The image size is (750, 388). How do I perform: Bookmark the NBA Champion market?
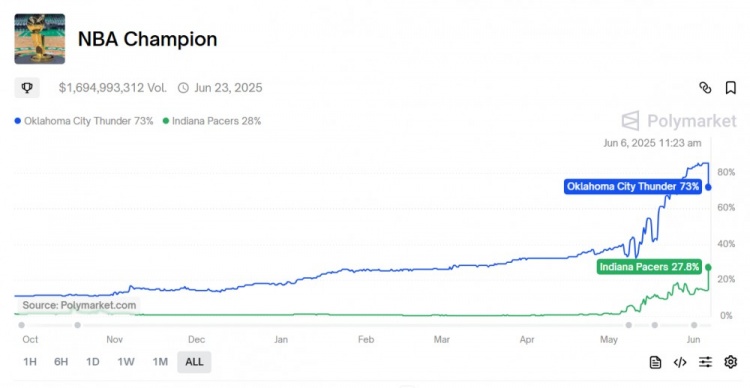pos(730,88)
